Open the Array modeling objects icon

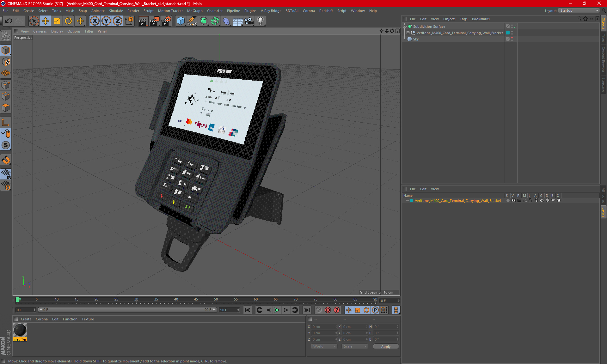point(215,21)
